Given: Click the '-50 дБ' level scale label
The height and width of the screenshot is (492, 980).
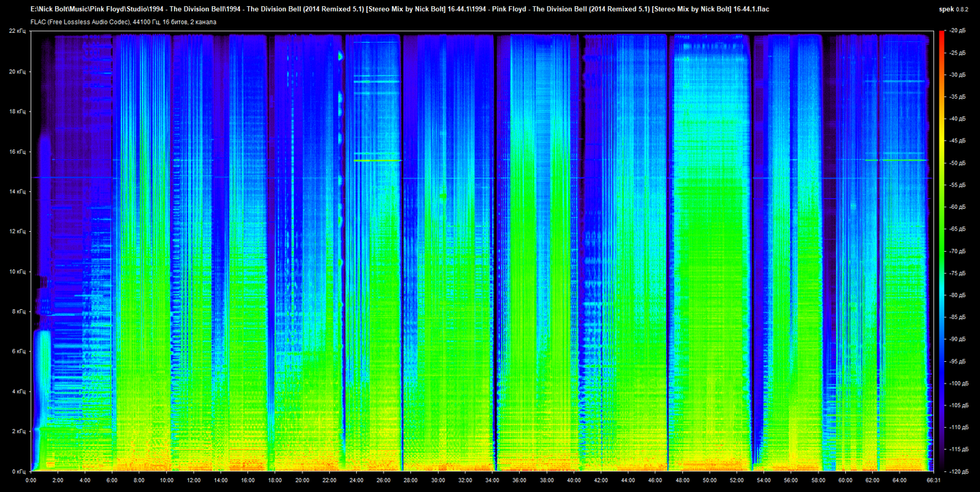Looking at the screenshot, I should [959, 163].
